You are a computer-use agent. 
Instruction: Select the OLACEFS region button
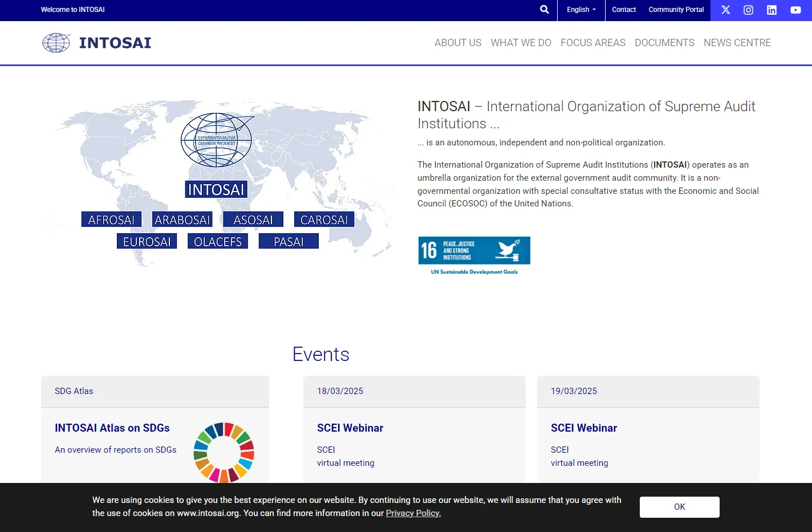pyautogui.click(x=218, y=242)
